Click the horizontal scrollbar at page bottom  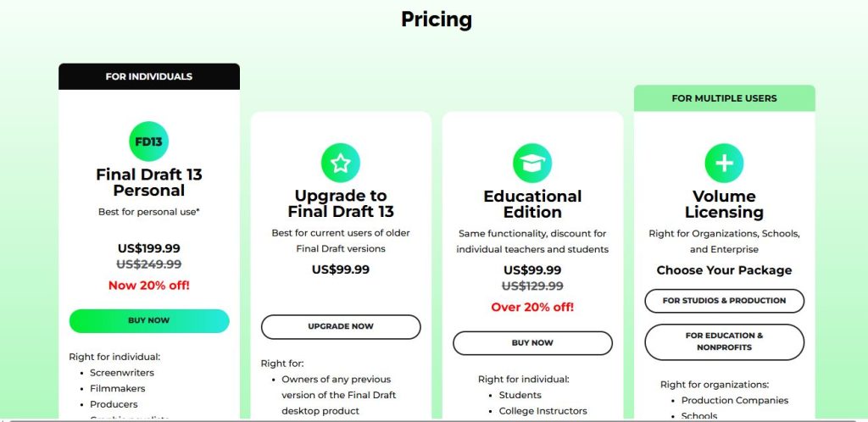click(x=434, y=419)
